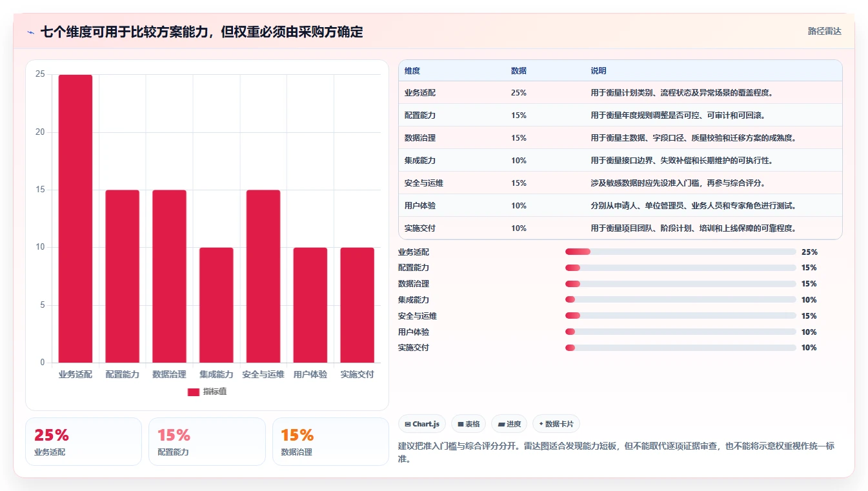Click the 数据治理 progress bar

(680, 284)
